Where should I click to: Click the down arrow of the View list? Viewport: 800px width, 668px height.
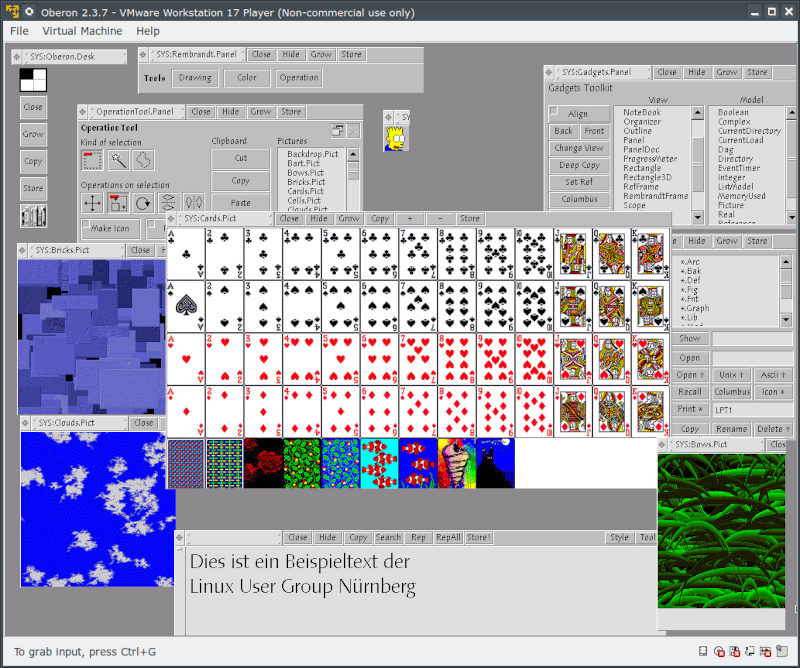coord(698,217)
